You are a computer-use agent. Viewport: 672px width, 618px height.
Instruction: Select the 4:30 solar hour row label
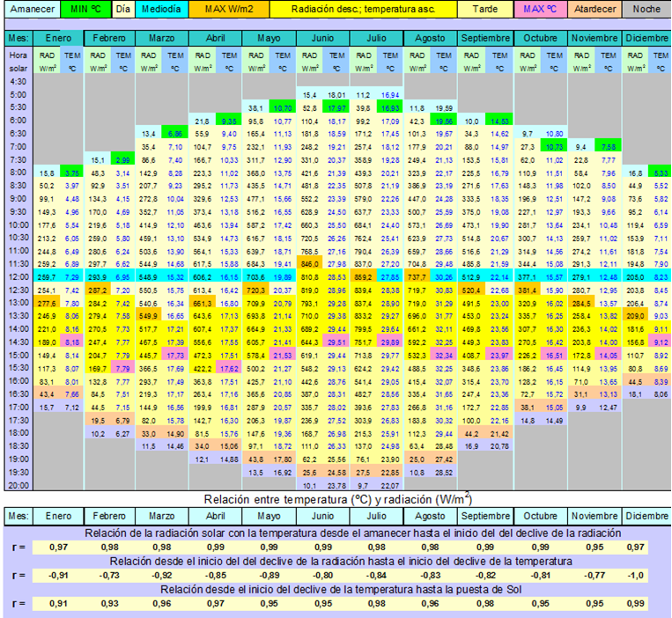[x=19, y=81]
